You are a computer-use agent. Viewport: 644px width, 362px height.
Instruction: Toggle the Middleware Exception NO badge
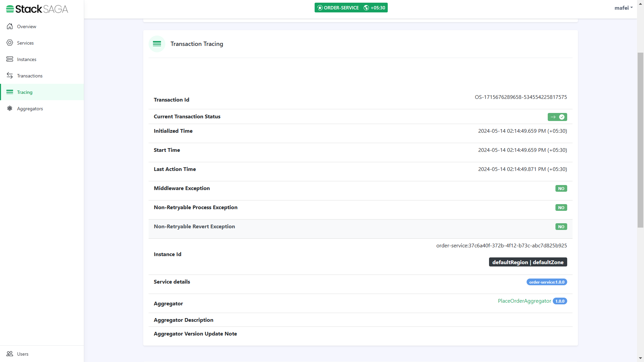tap(561, 188)
